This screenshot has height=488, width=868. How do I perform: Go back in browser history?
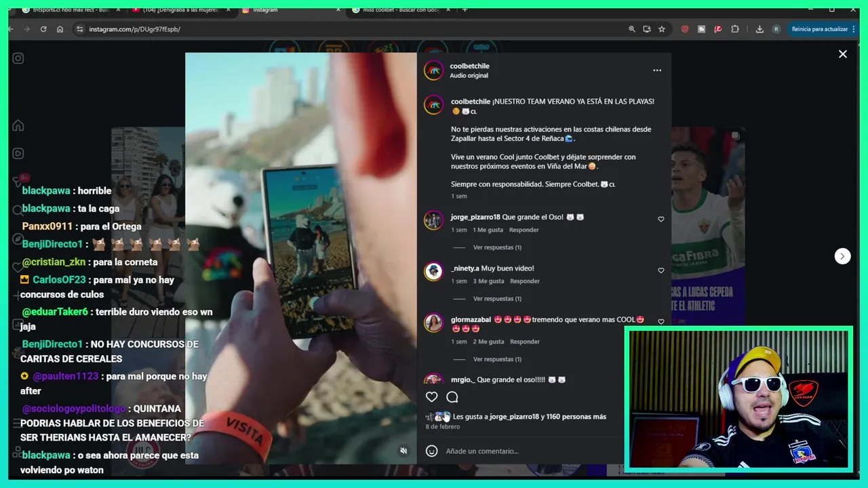point(10,29)
